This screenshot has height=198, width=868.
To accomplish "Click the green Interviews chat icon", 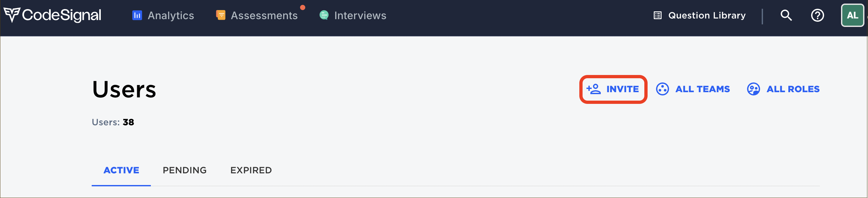I will (324, 15).
